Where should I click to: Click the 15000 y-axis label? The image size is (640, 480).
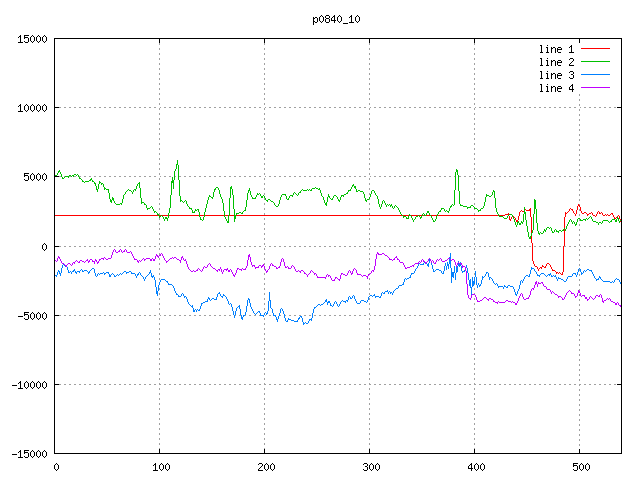31,39
